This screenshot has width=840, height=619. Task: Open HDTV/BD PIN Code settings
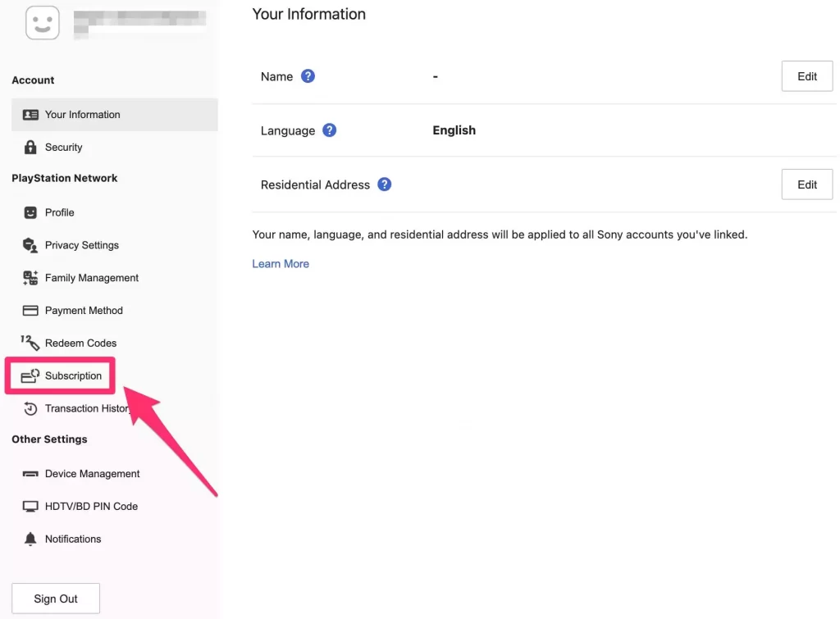click(x=91, y=507)
